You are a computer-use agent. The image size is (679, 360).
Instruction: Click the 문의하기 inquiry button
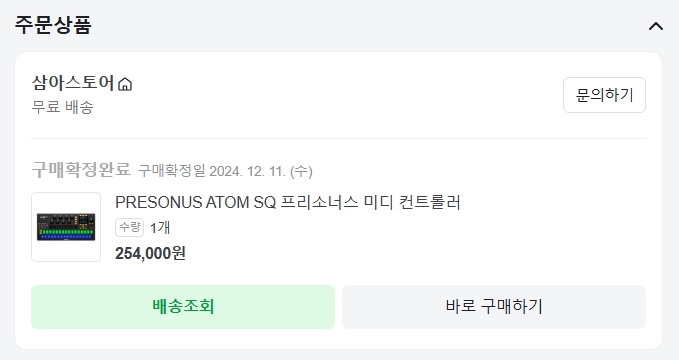coord(604,95)
